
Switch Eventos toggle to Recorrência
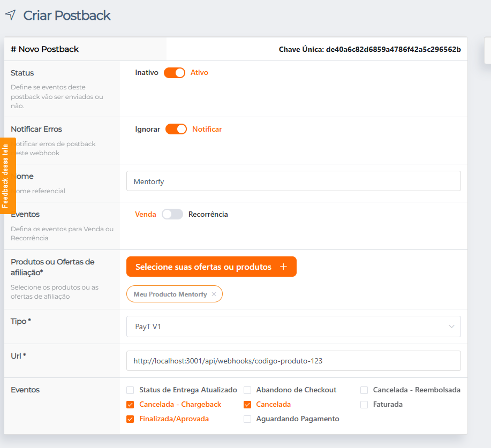coord(172,214)
